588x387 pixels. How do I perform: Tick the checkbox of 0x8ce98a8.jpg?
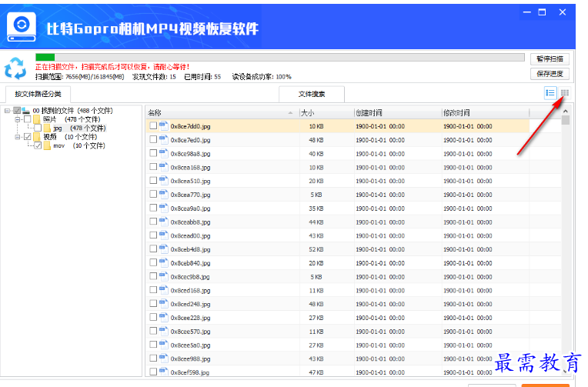(x=153, y=153)
